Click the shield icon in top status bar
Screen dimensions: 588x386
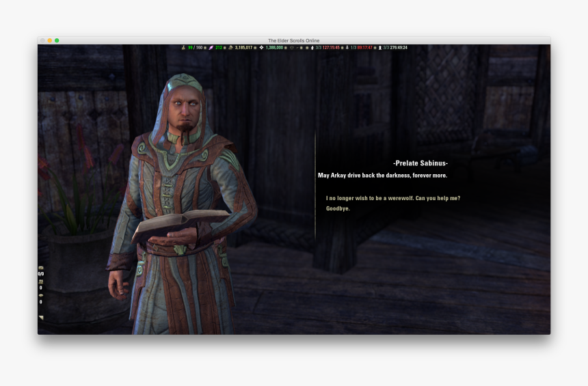292,48
